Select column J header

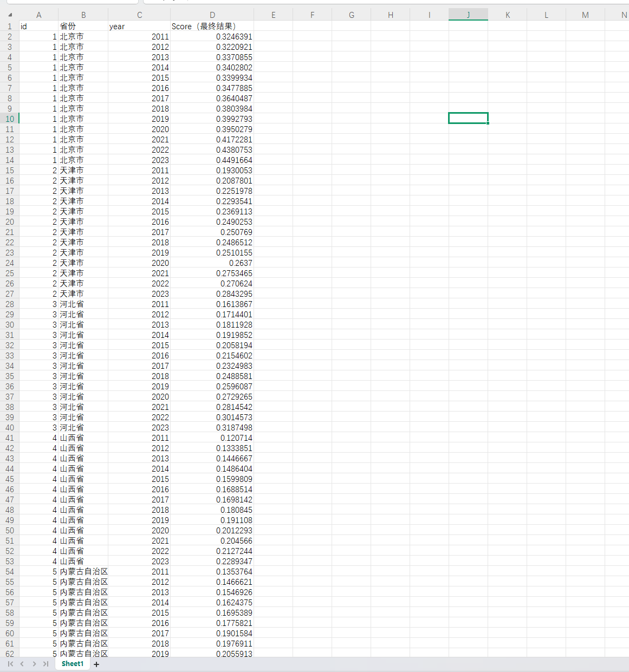click(468, 15)
